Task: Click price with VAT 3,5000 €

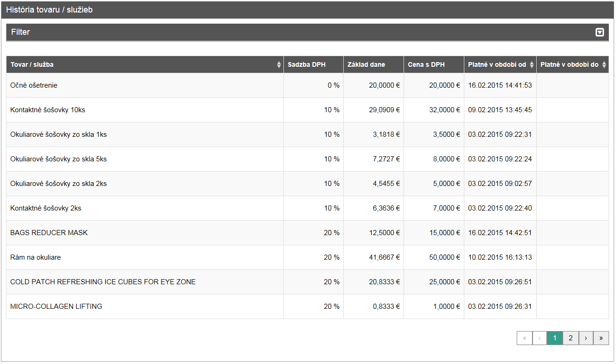Action: (x=446, y=134)
